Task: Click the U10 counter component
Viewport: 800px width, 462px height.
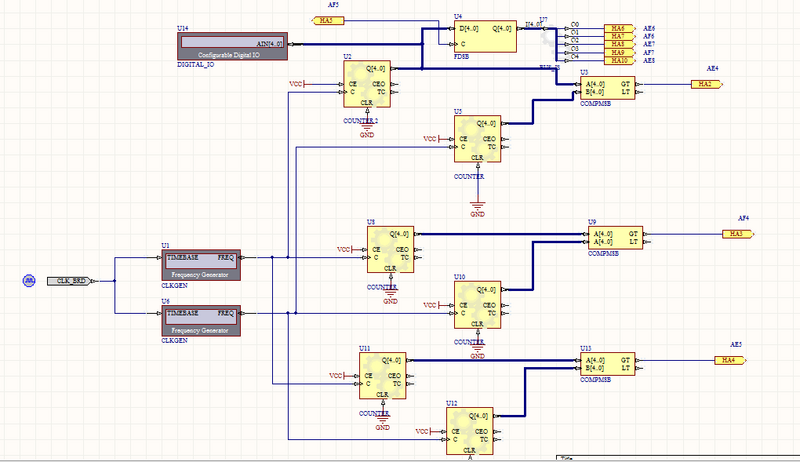Action: pos(477,304)
